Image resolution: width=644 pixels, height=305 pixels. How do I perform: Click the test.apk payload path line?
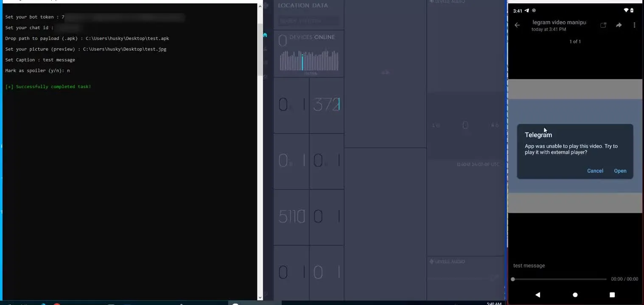tap(87, 39)
